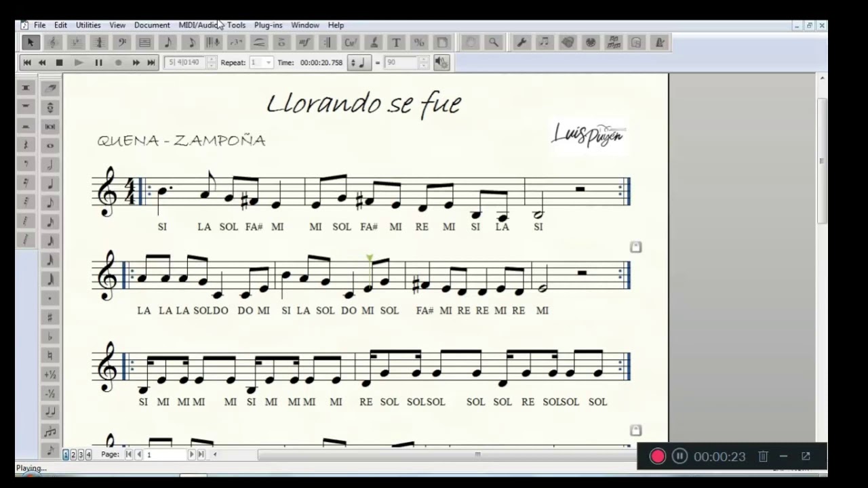868x488 pixels.
Task: Open the Document menu
Action: pyautogui.click(x=152, y=25)
